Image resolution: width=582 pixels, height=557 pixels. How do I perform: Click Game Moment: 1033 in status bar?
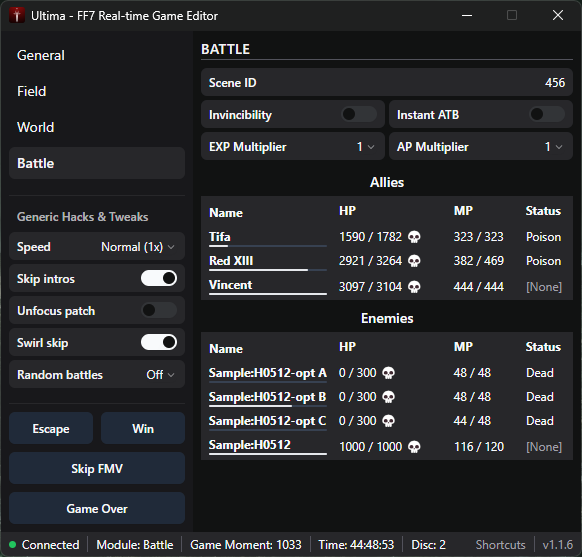coord(246,545)
